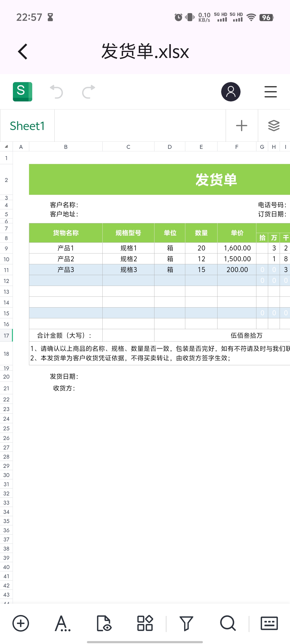Open the sheet list layers icon
The height and width of the screenshot is (644, 290).
(274, 126)
